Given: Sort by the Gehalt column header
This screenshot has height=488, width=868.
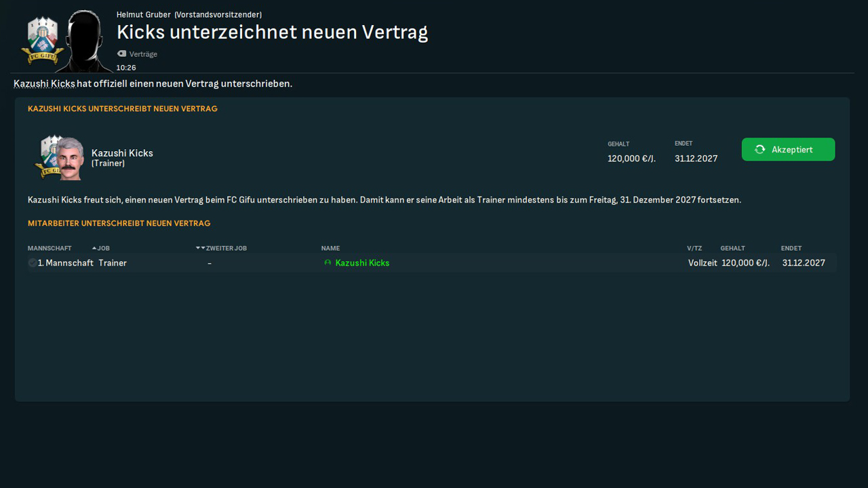Looking at the screenshot, I should [732, 248].
